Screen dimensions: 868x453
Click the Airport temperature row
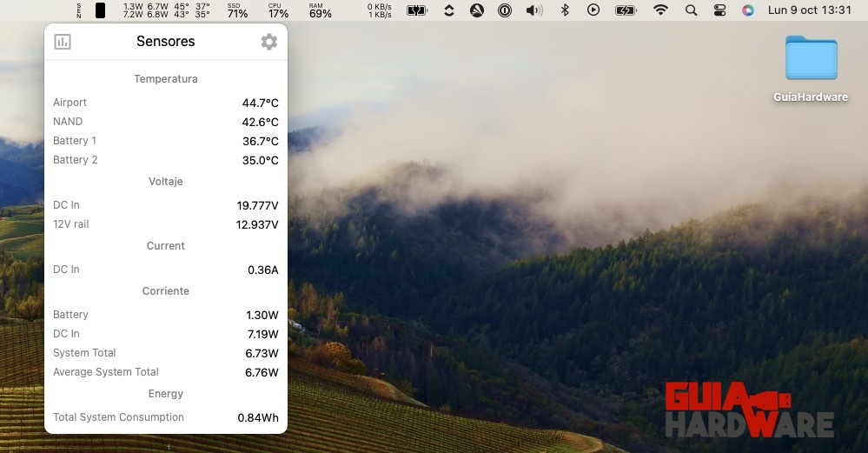[165, 103]
